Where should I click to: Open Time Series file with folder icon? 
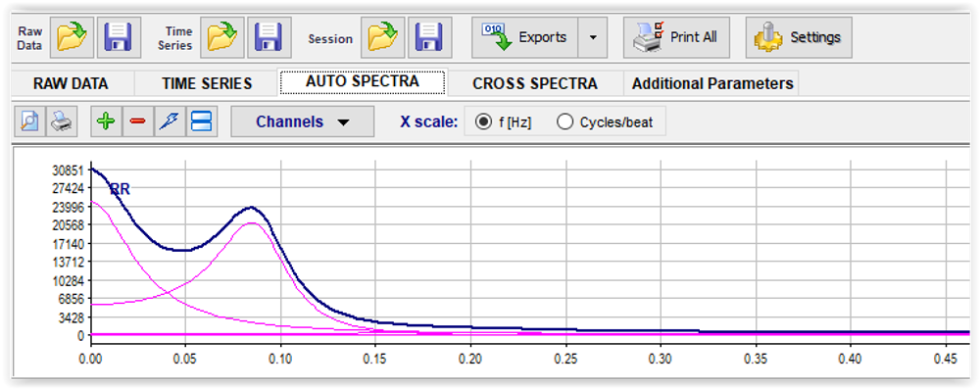tap(222, 37)
